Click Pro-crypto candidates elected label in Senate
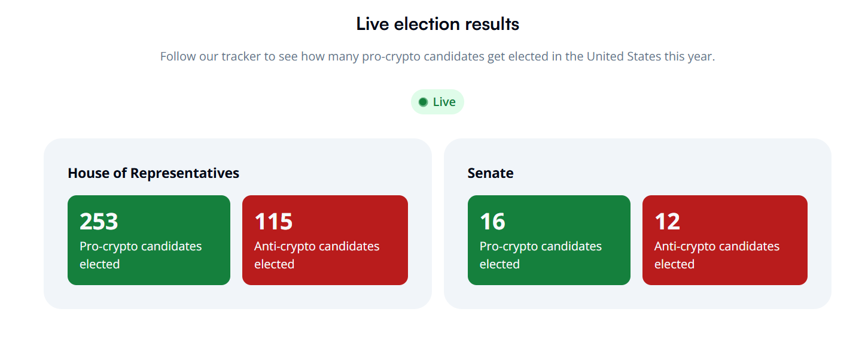The width and height of the screenshot is (868, 360). (x=541, y=255)
